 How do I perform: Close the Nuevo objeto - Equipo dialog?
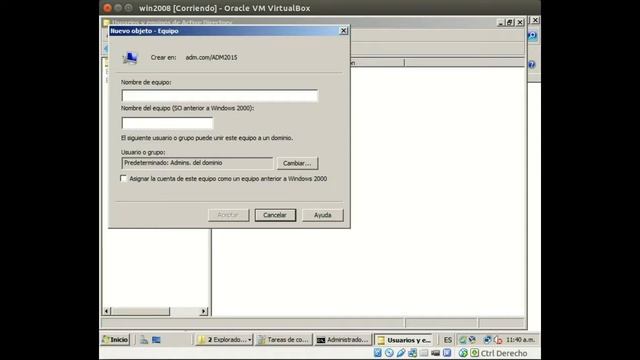coord(343,31)
